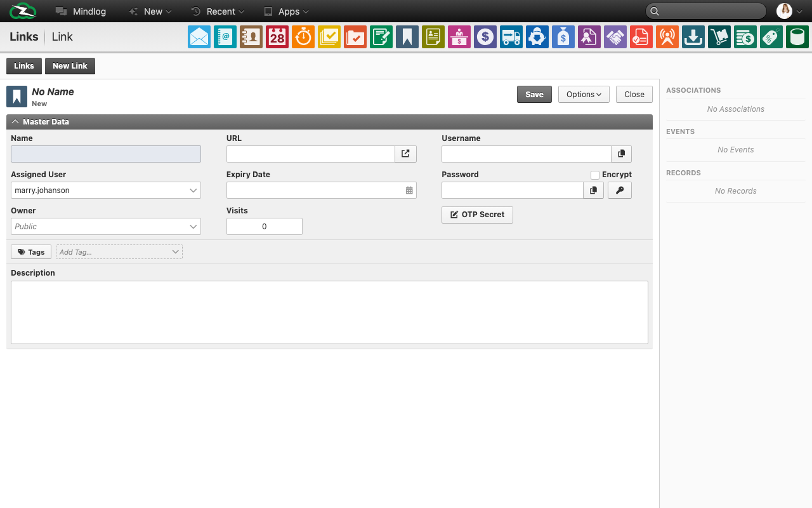Click the Tags button
The height and width of the screenshot is (508, 812).
pyautogui.click(x=31, y=252)
